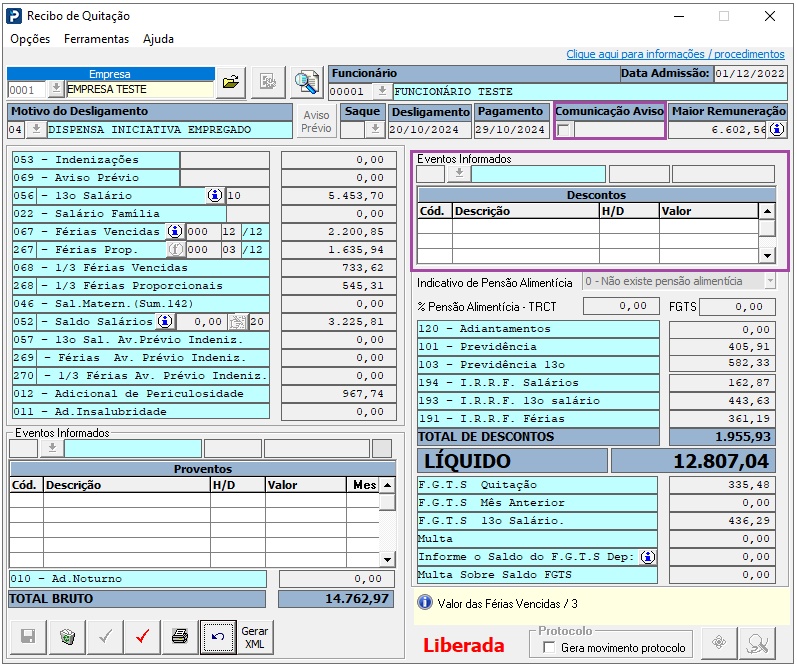Open Motivo do Desligamento code dropdown

[36, 130]
